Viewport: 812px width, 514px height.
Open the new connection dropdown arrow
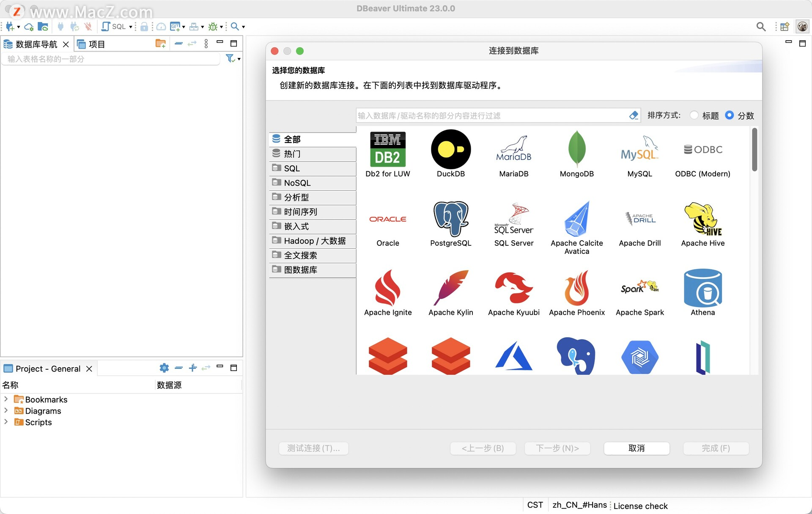tap(19, 27)
